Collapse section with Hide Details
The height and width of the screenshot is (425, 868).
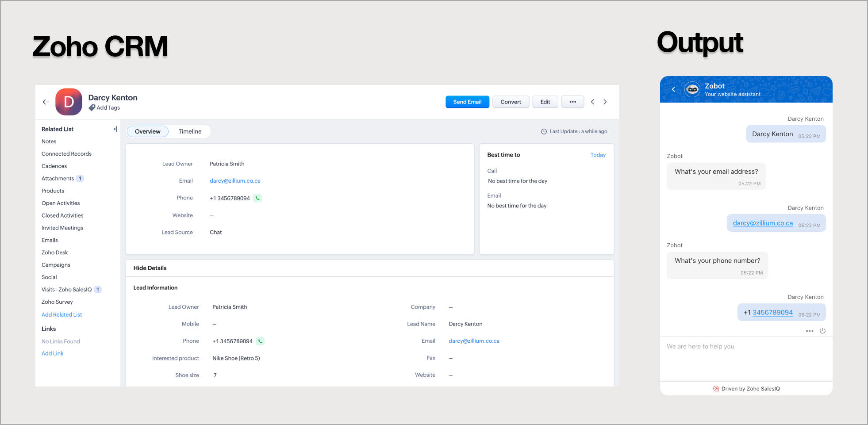click(150, 268)
